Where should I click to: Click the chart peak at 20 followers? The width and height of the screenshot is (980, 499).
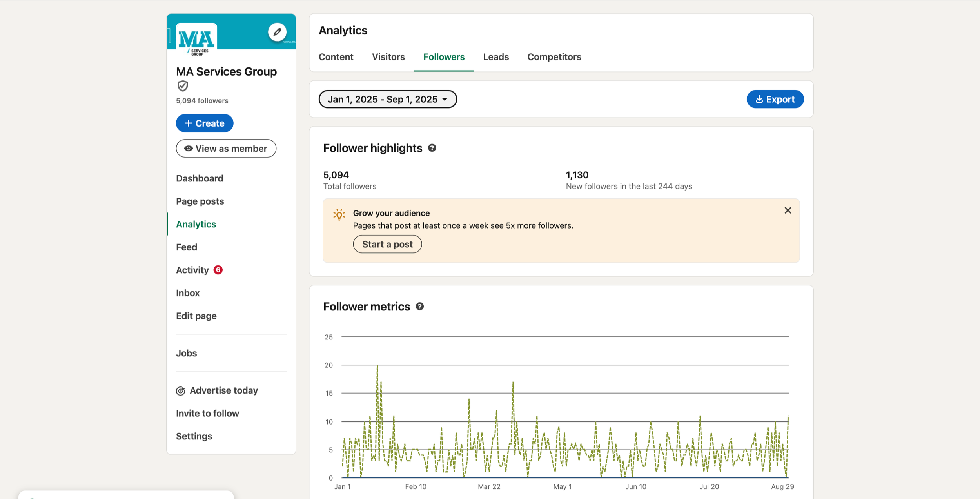[x=377, y=366]
